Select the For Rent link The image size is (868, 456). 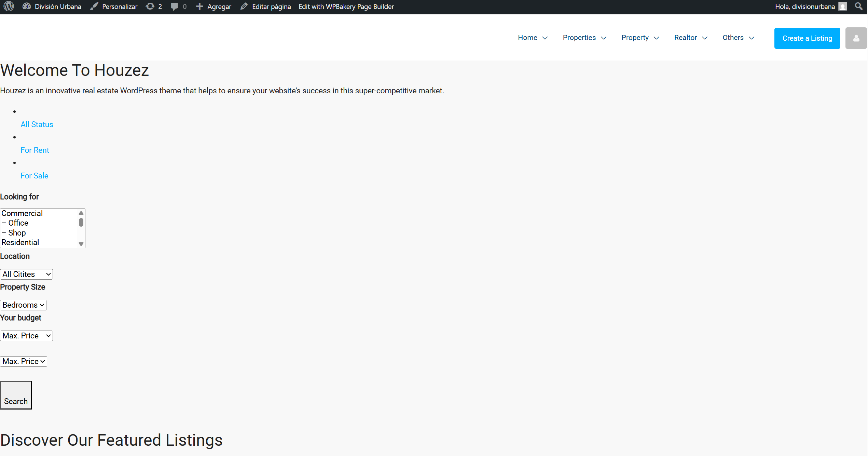point(35,150)
